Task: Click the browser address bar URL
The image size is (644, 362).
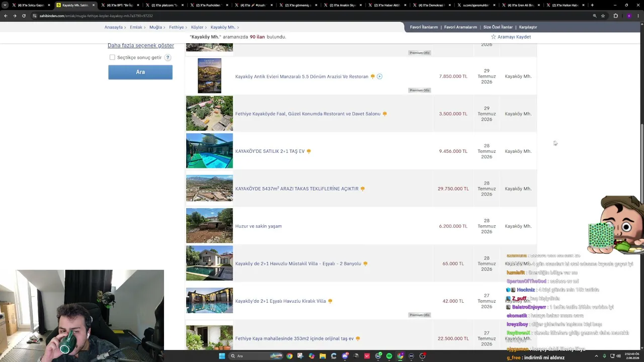Action: [x=96, y=16]
